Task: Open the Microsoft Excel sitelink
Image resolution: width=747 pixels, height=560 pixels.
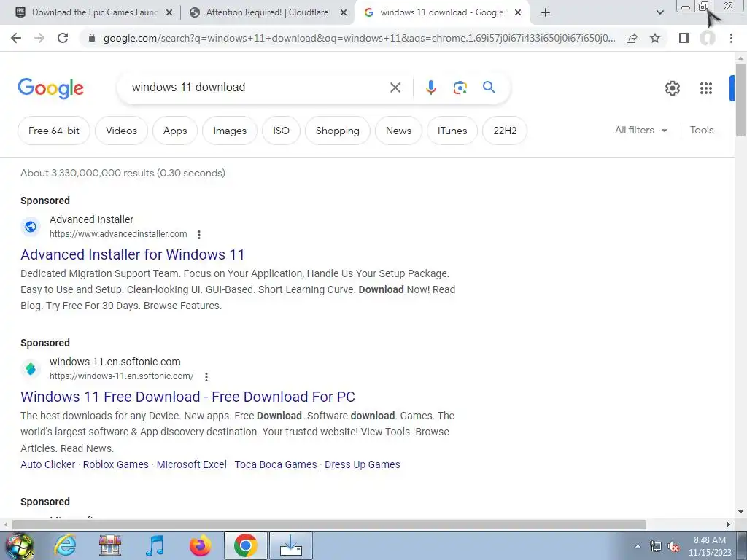Action: (x=192, y=464)
